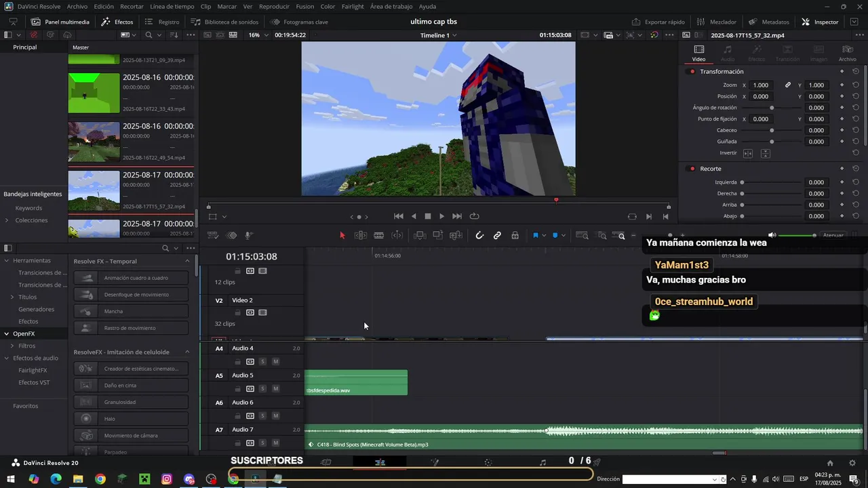This screenshot has width=868, height=488.
Task: Stop playback
Action: click(428, 216)
